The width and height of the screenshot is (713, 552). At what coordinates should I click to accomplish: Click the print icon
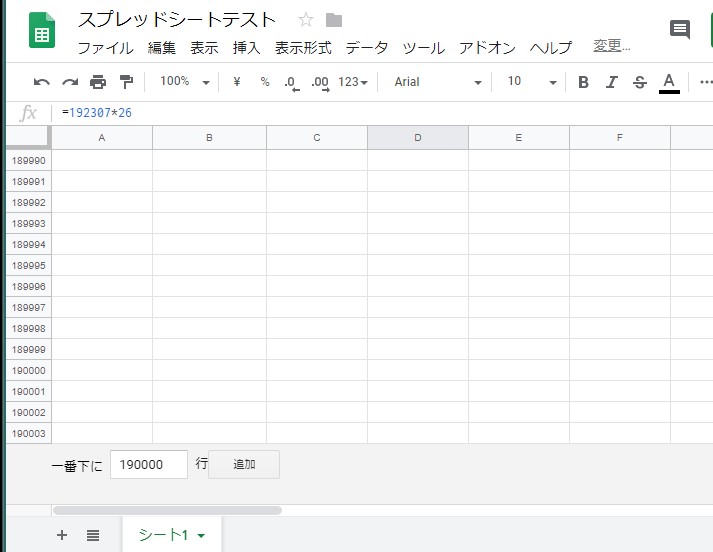click(97, 82)
